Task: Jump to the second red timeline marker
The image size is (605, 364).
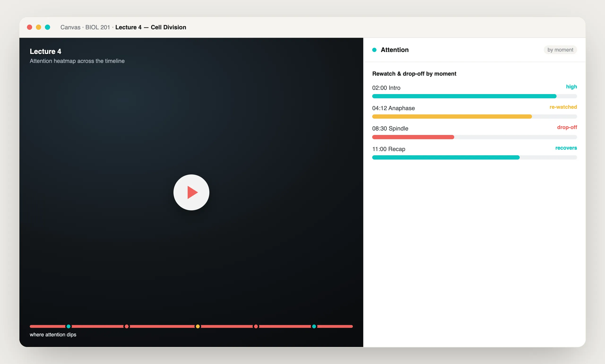Action: coord(256,326)
